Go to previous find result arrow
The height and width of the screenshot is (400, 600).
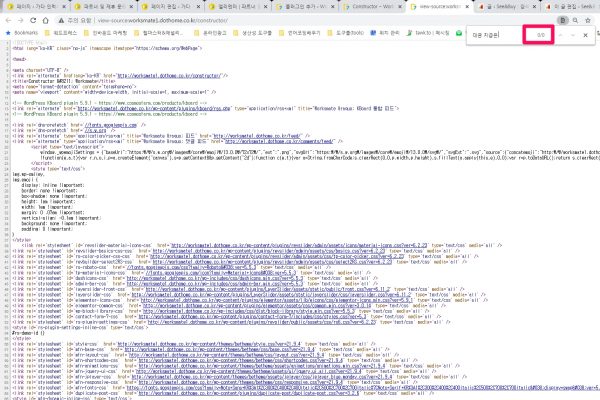[x=559, y=36]
